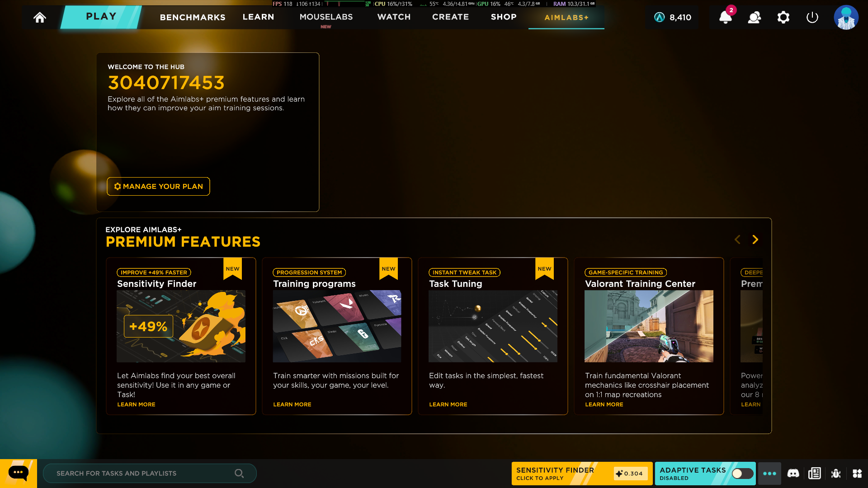868x488 pixels.
Task: Open the Learn tab
Action: (258, 17)
